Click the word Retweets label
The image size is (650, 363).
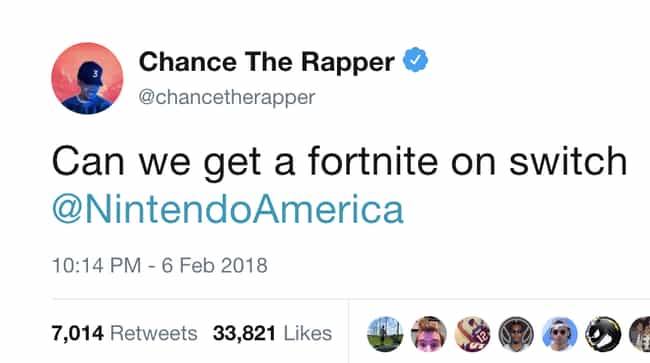point(154,333)
